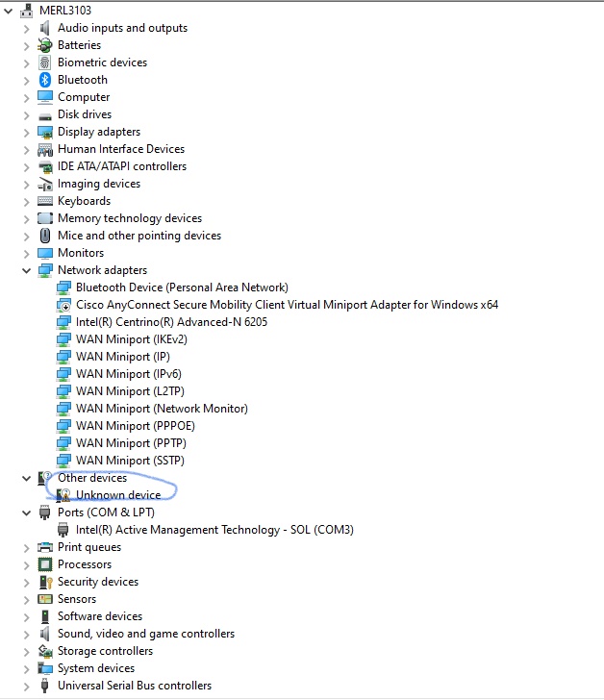
Task: Select Cisco AnyConnect Secure Mobility Client text
Action: 181,305
